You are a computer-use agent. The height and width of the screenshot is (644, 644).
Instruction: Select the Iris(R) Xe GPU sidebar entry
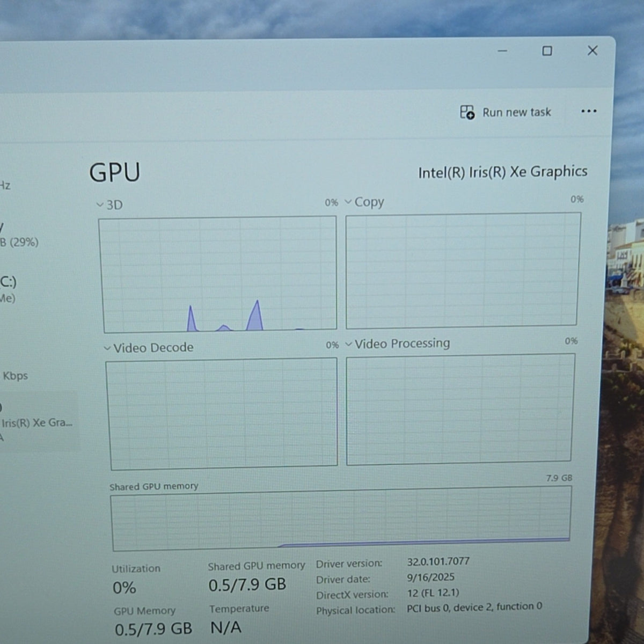point(39,421)
